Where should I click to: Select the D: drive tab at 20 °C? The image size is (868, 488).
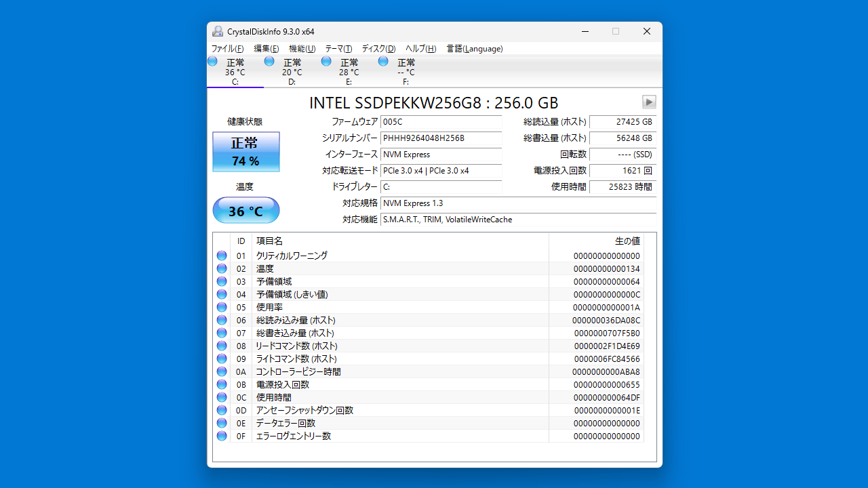(292, 72)
